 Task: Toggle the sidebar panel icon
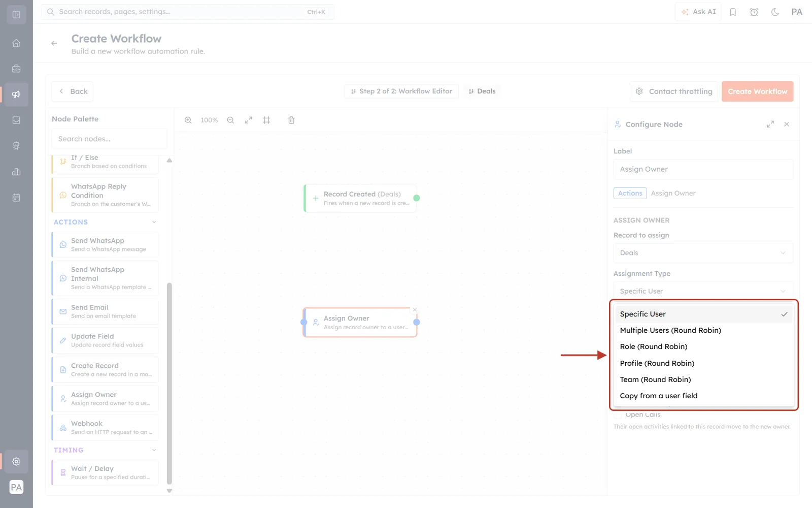pos(16,15)
